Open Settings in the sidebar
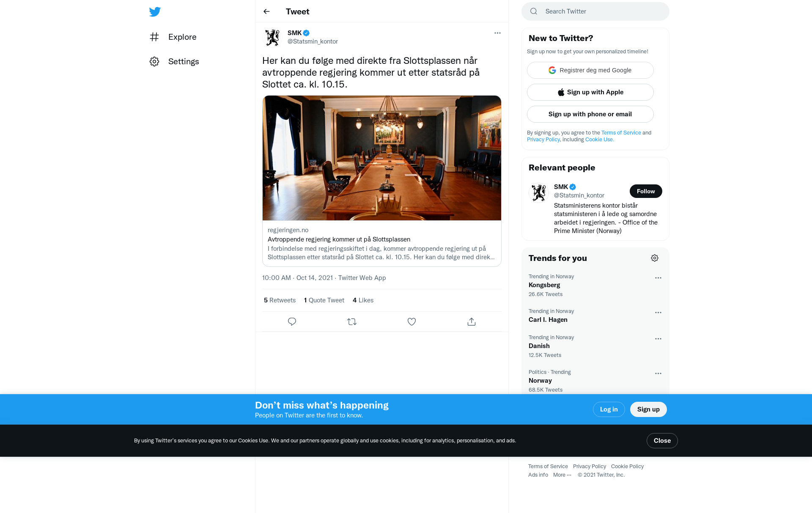This screenshot has width=812, height=513. coord(174,61)
